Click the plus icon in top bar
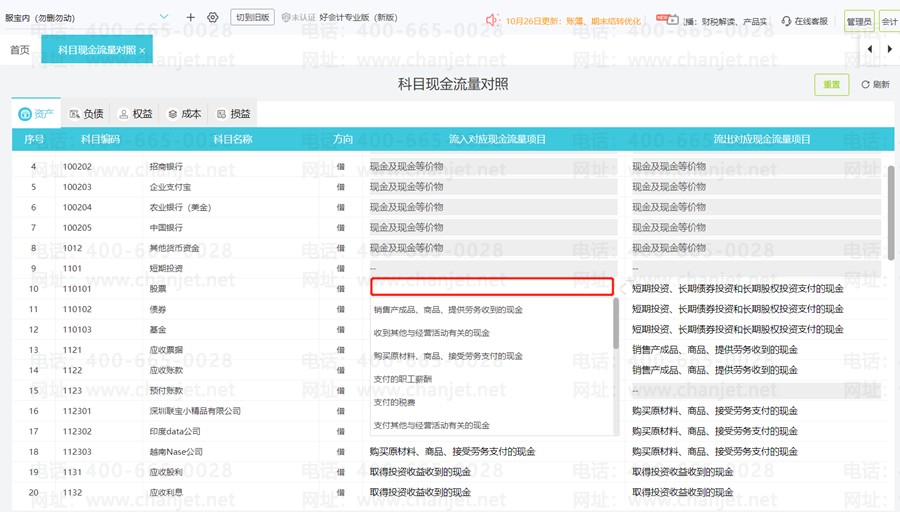This screenshot has height=512, width=900. (191, 18)
